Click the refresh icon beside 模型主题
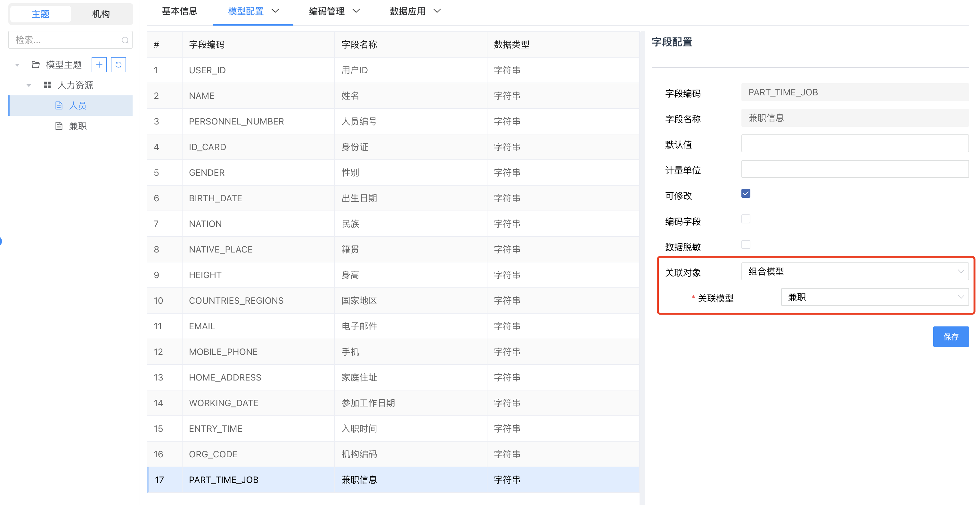 (118, 65)
